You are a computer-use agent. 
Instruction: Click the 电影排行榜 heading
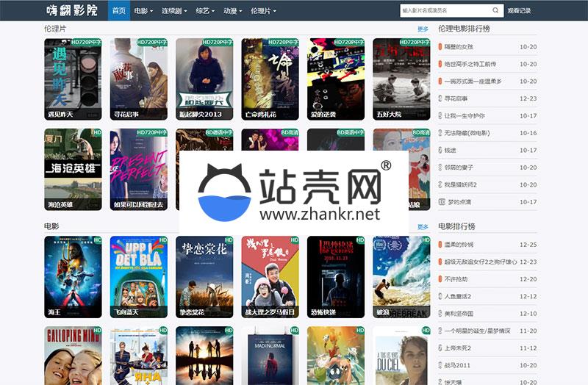tap(456, 226)
